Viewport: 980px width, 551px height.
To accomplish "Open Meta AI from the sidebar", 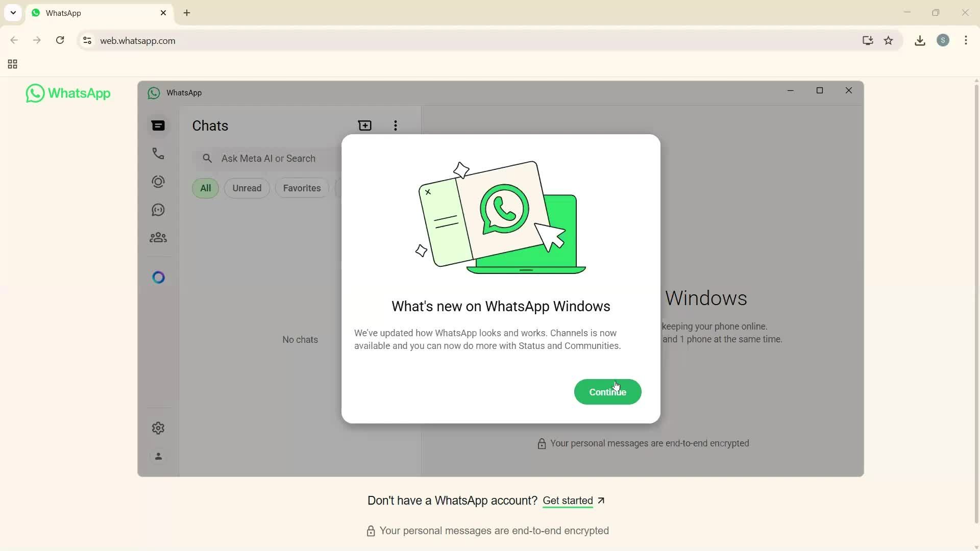I will click(x=158, y=277).
